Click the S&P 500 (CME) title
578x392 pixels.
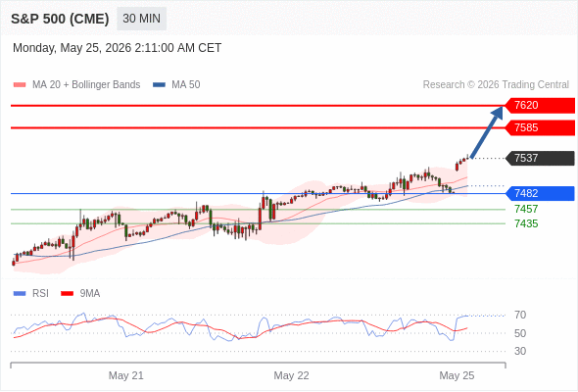(60, 19)
